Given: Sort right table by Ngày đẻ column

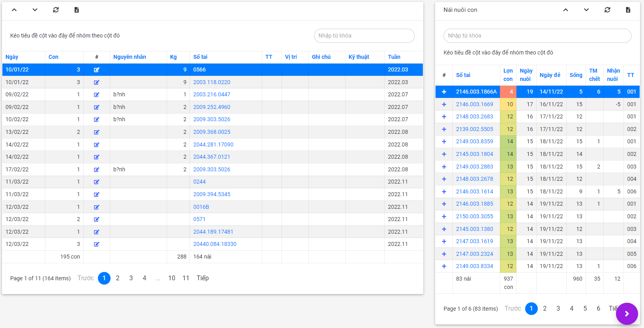Looking at the screenshot, I should (x=550, y=75).
